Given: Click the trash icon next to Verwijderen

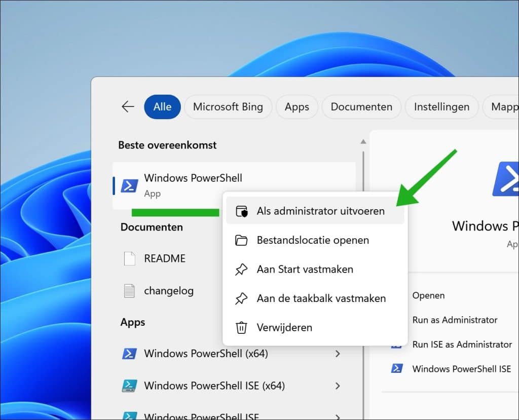Looking at the screenshot, I should [x=242, y=327].
